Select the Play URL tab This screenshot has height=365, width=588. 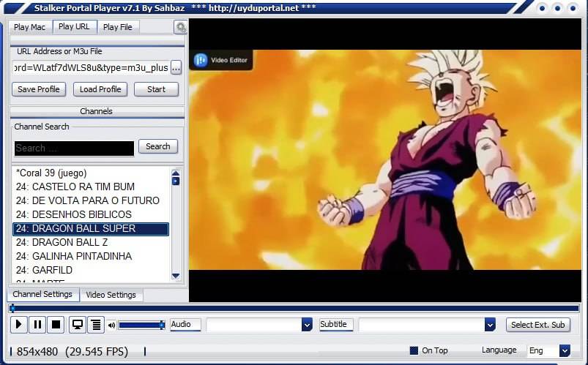tap(74, 26)
